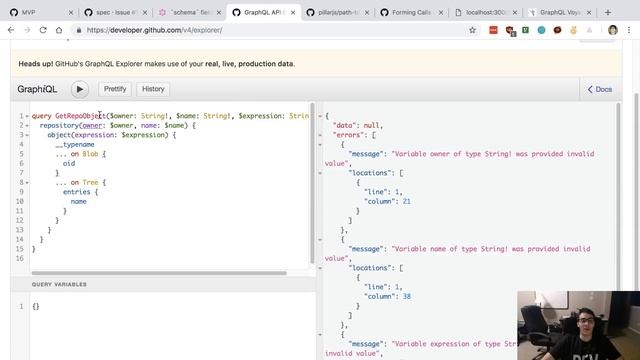
Task: Switch to the "schema" field tab
Action: [189, 13]
